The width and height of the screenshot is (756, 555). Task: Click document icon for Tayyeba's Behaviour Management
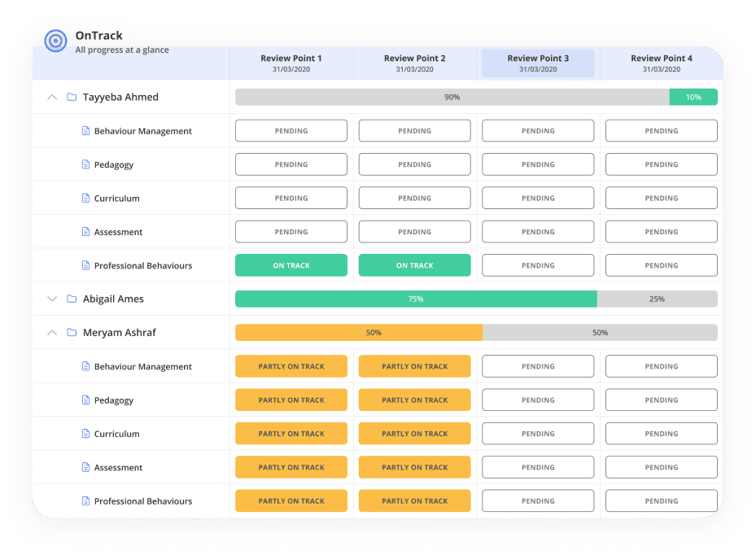coord(85,131)
